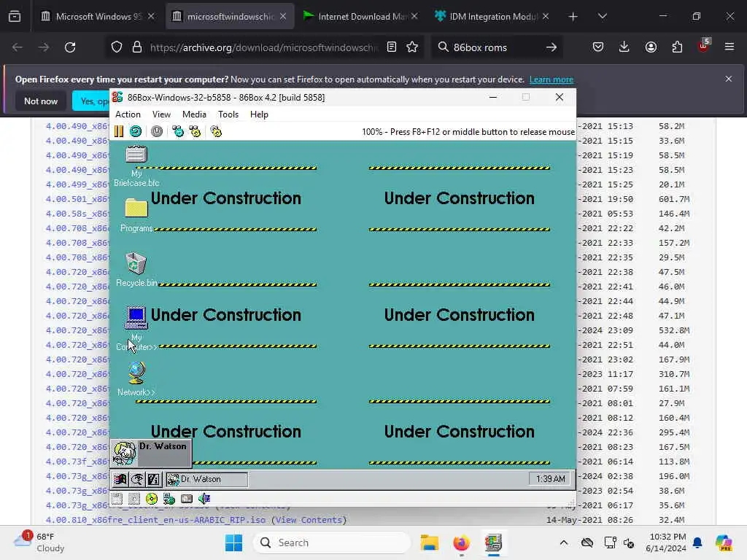Select the Dr. Watson taskbar button
The image size is (747, 560).
[206, 479]
